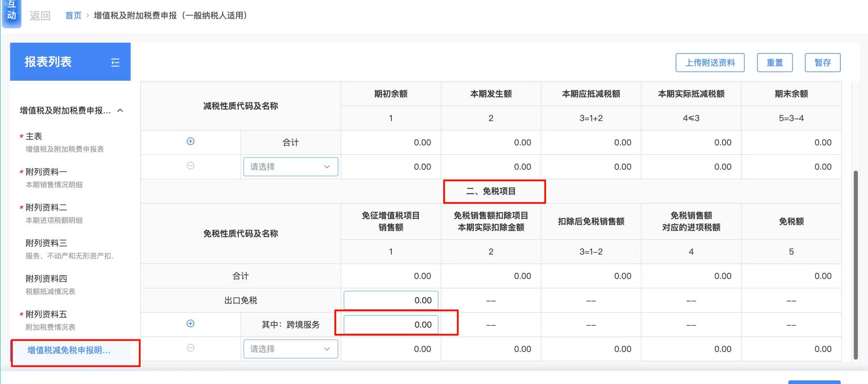Remove the bottom tax-exemption 请选择 row
Viewport: 868px width, 384px height.
190,348
